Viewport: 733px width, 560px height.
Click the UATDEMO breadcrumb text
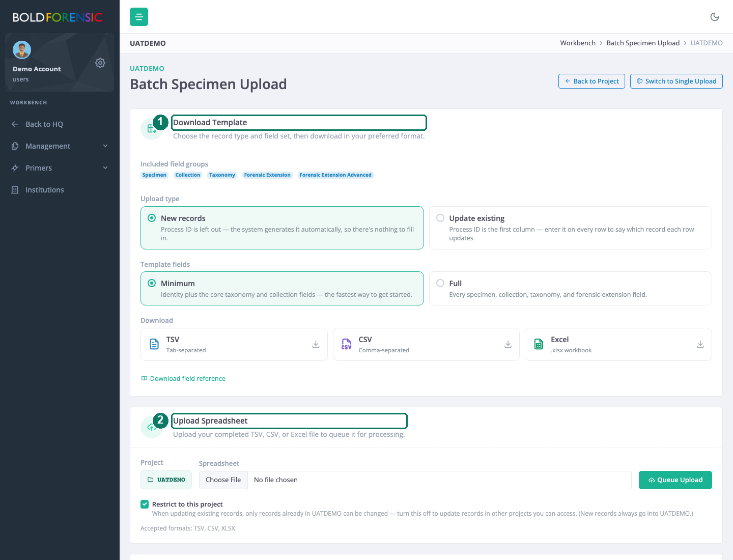[x=707, y=43]
